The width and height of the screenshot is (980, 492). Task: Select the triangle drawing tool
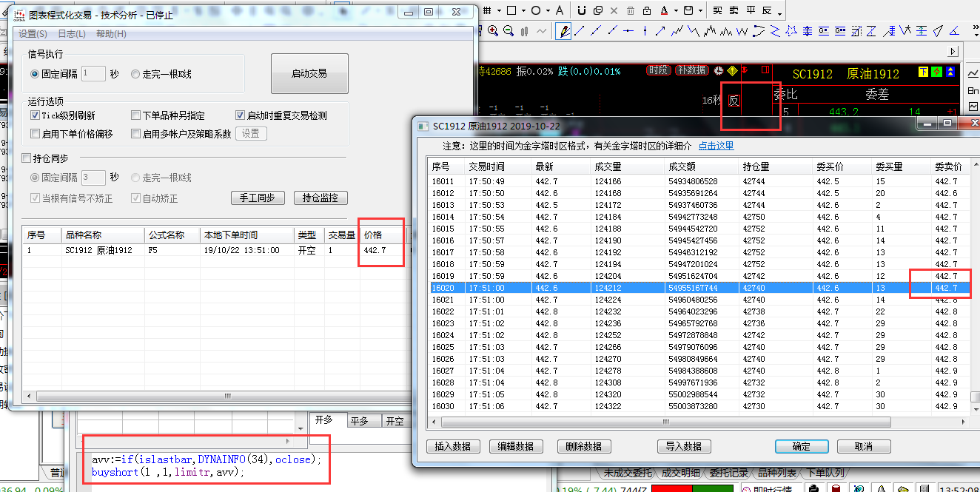pos(938,31)
